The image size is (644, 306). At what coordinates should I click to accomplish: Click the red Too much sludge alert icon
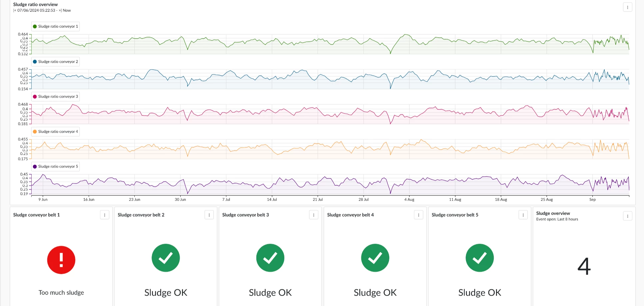[x=61, y=260]
